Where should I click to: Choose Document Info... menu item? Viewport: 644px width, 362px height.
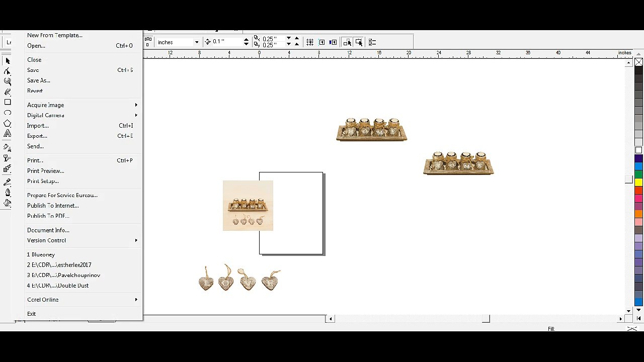tap(82, 230)
